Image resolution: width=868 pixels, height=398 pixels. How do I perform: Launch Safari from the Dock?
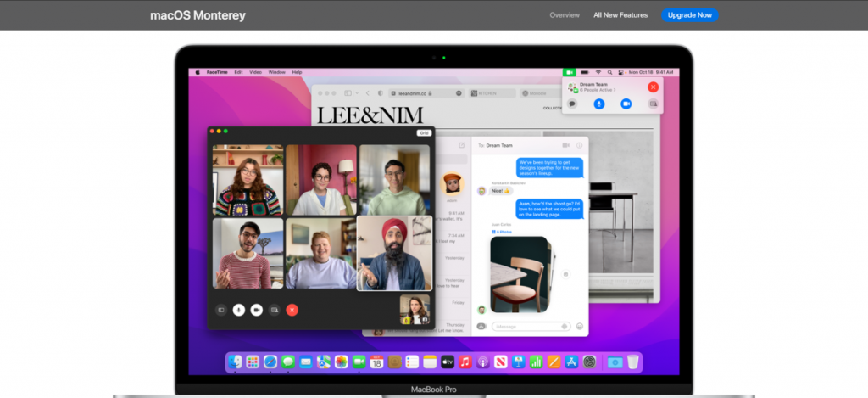[270, 362]
